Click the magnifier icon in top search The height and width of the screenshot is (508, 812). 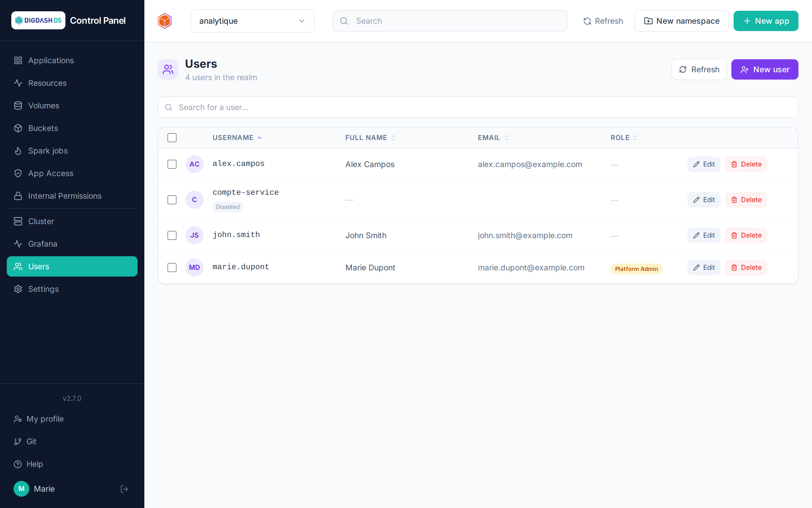click(344, 21)
